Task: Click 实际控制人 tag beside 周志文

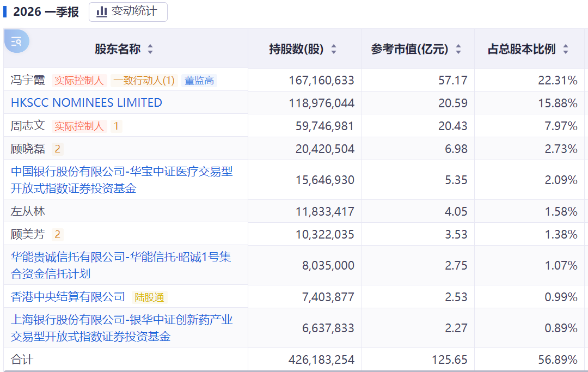Action: 79,126
